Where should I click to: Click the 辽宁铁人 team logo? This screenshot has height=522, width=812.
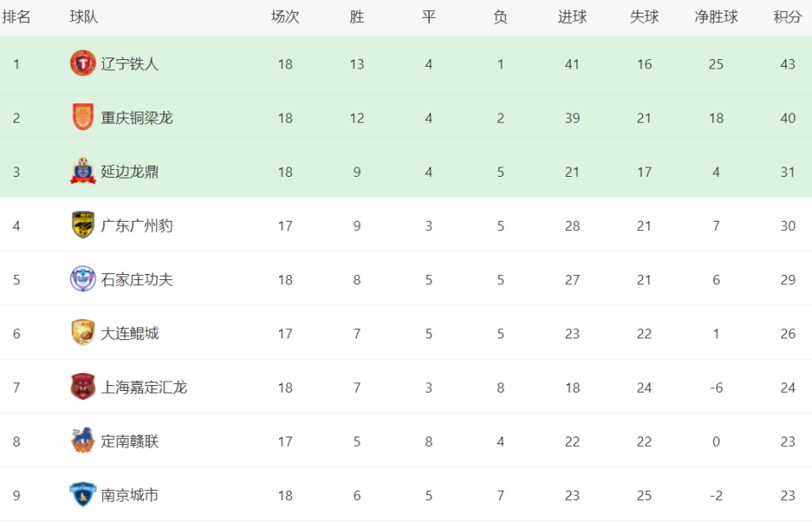pos(83,63)
